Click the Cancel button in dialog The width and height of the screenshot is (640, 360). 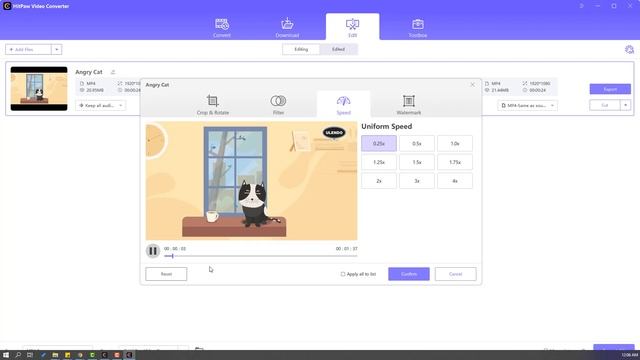click(x=456, y=274)
